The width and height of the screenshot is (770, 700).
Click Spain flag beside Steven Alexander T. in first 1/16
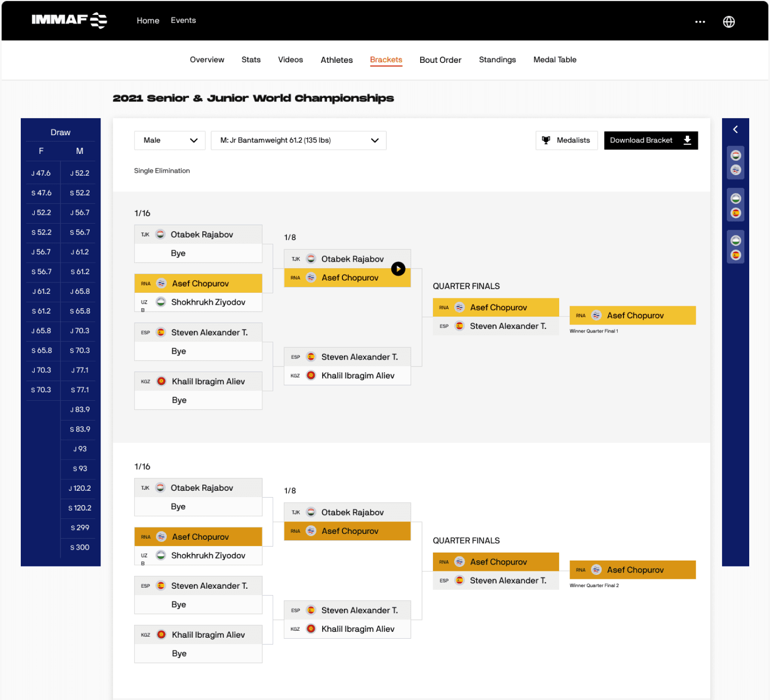(x=160, y=332)
